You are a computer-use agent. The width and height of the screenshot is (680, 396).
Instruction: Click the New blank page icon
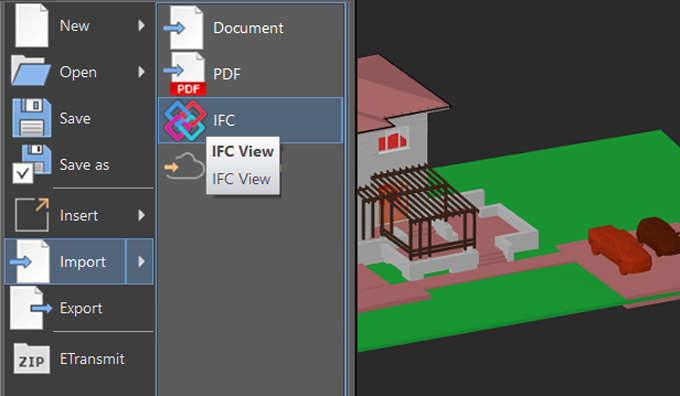pyautogui.click(x=31, y=25)
